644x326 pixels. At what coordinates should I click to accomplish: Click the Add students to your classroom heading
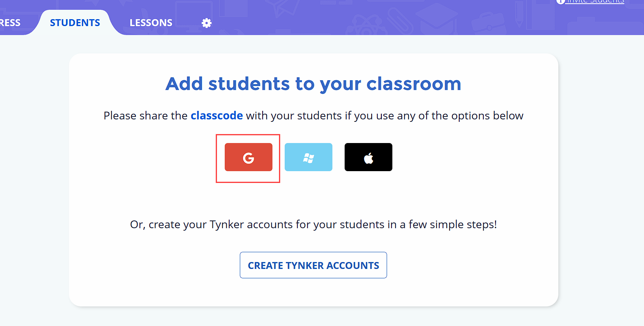313,84
